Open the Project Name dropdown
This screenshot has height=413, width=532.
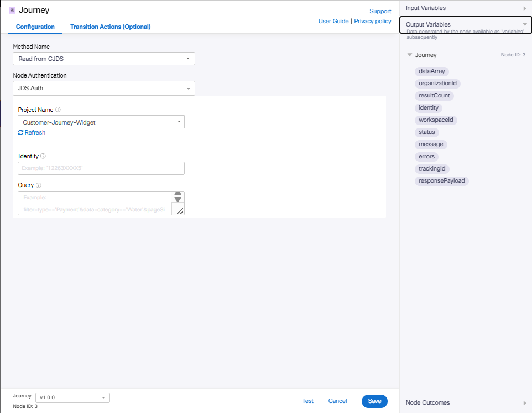coord(101,122)
